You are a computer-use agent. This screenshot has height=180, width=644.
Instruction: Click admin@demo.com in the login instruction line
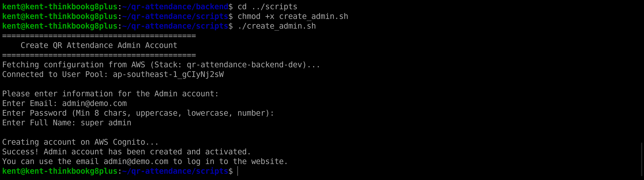[136, 161]
